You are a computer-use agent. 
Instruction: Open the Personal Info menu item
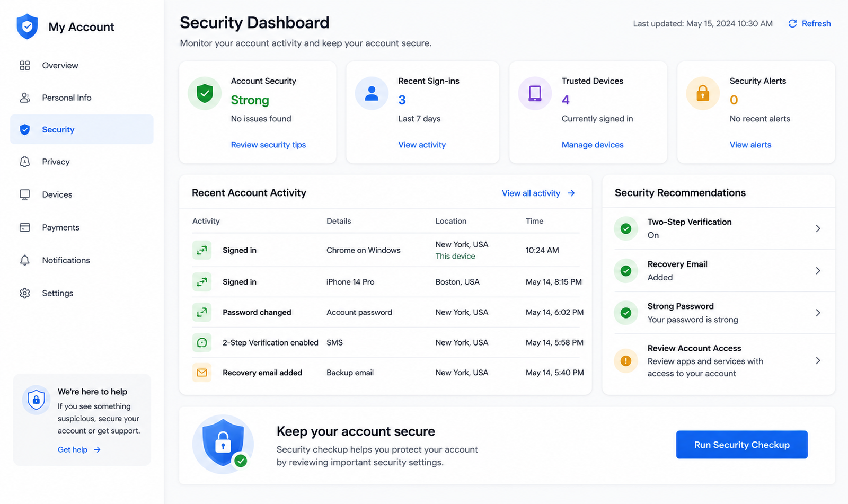(x=82, y=98)
